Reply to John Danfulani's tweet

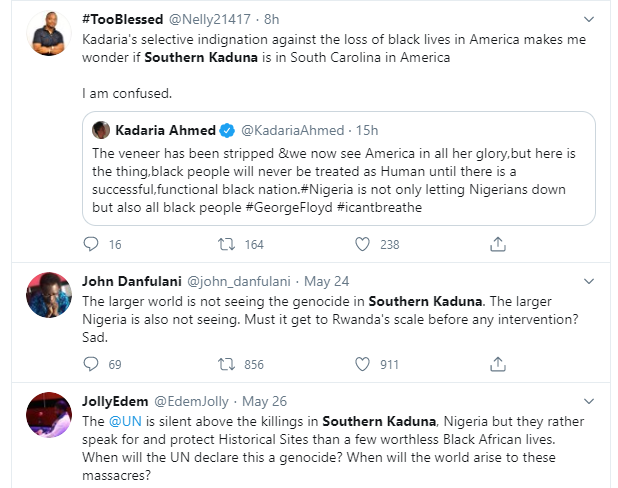[x=91, y=364]
